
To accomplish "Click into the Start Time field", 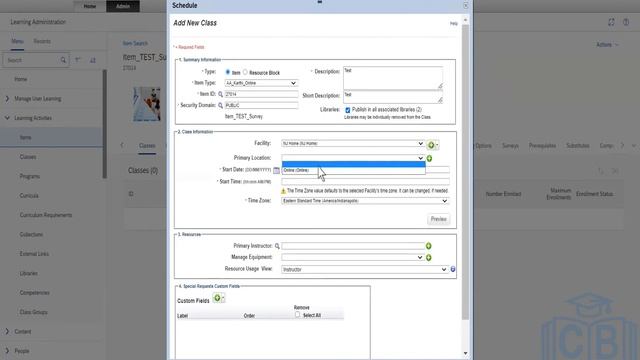I will click(x=365, y=181).
